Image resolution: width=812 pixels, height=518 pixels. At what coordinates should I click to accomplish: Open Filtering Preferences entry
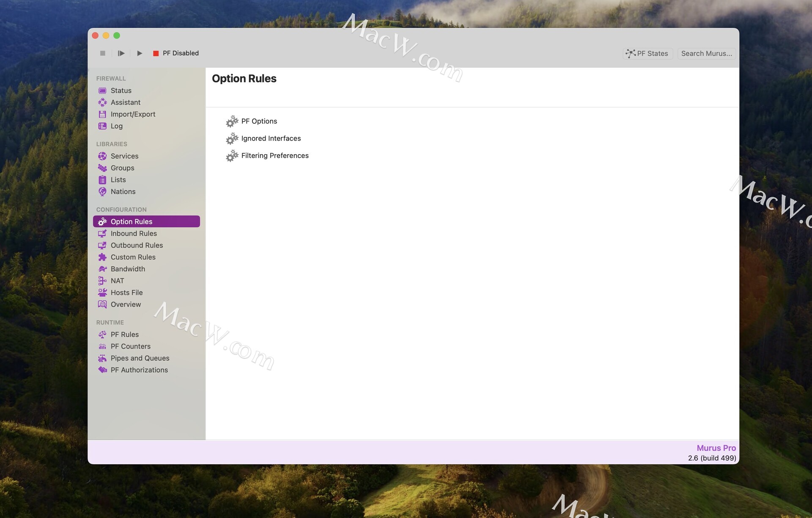pos(274,156)
